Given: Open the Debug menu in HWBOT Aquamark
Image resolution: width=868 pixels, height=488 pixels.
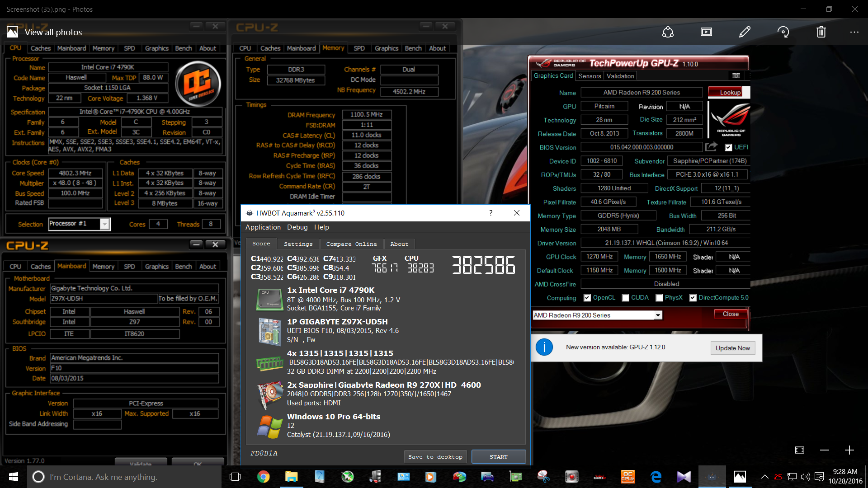Looking at the screenshot, I should pyautogui.click(x=297, y=227).
